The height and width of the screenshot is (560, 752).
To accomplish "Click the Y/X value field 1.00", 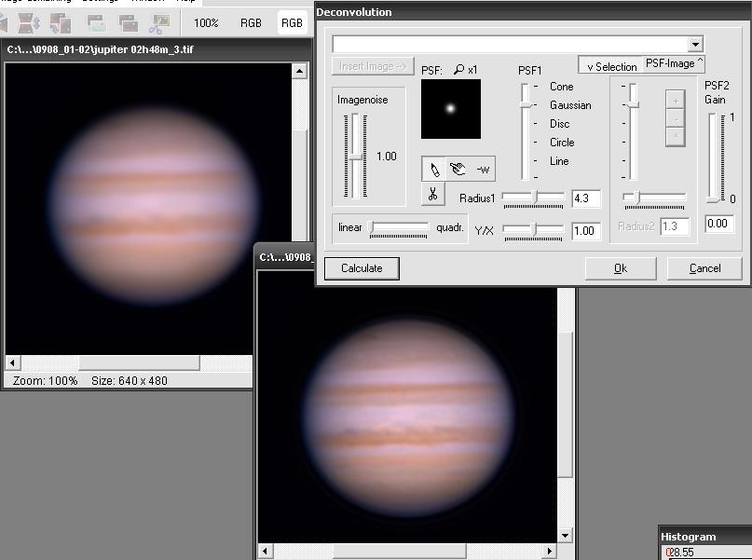I will (586, 231).
